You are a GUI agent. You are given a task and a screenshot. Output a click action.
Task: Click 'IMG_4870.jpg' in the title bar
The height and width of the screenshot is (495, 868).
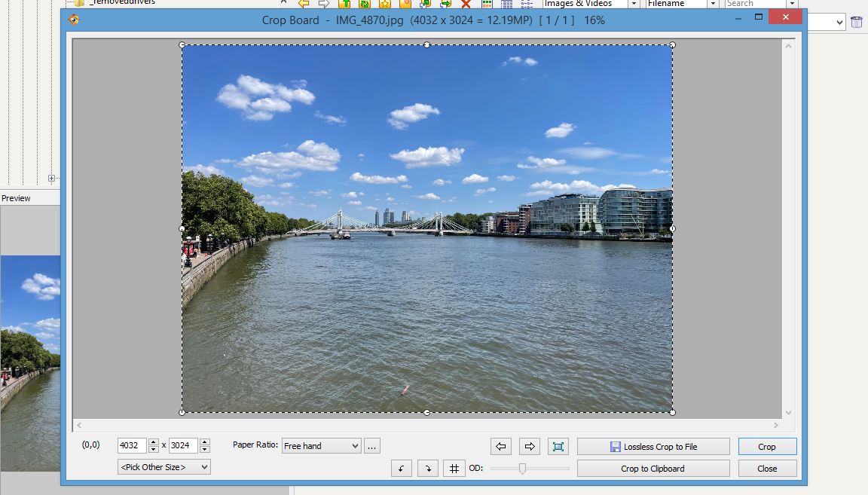(369, 20)
